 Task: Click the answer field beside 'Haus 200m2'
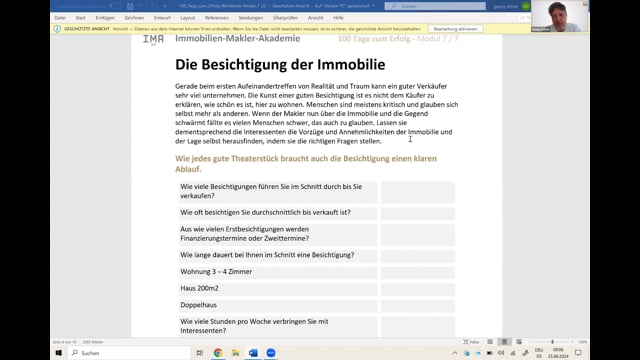point(418,289)
